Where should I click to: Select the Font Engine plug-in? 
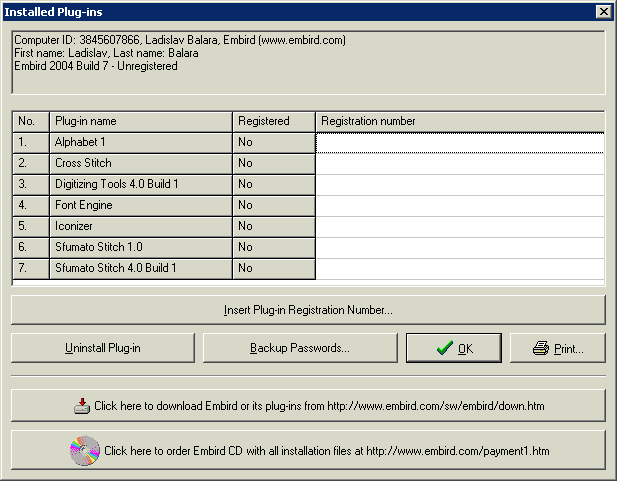pos(141,205)
